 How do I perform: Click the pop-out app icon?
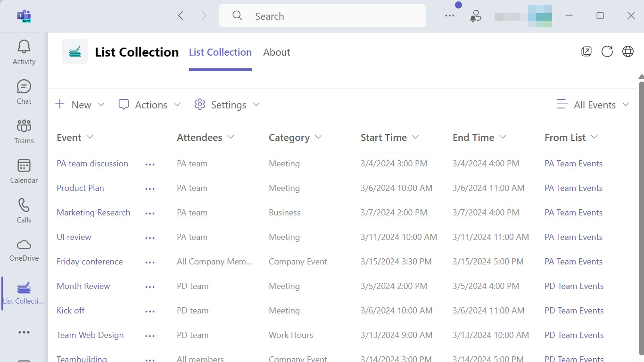click(586, 51)
